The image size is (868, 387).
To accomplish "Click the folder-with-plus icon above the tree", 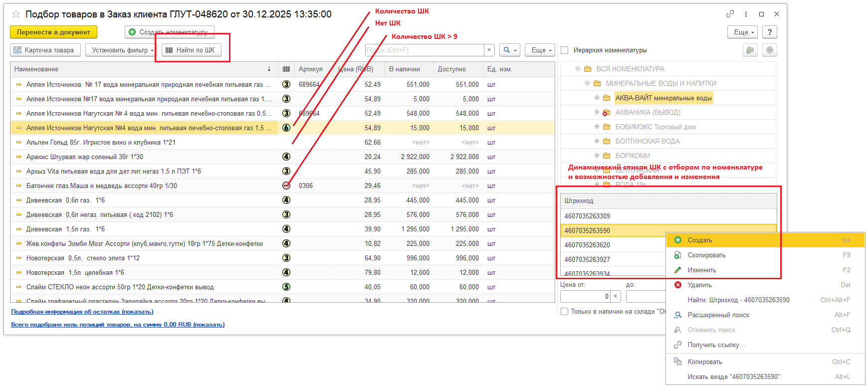I will [750, 50].
